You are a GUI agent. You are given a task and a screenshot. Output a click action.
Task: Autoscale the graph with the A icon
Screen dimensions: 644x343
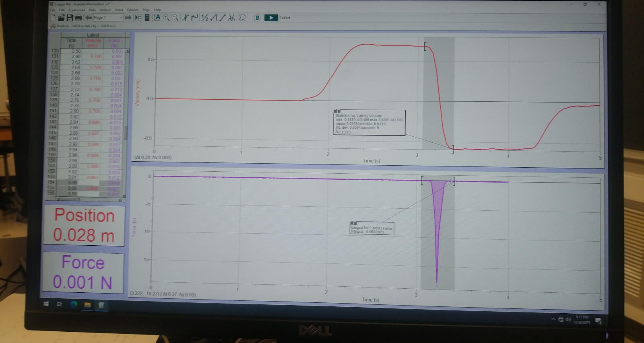157,18
